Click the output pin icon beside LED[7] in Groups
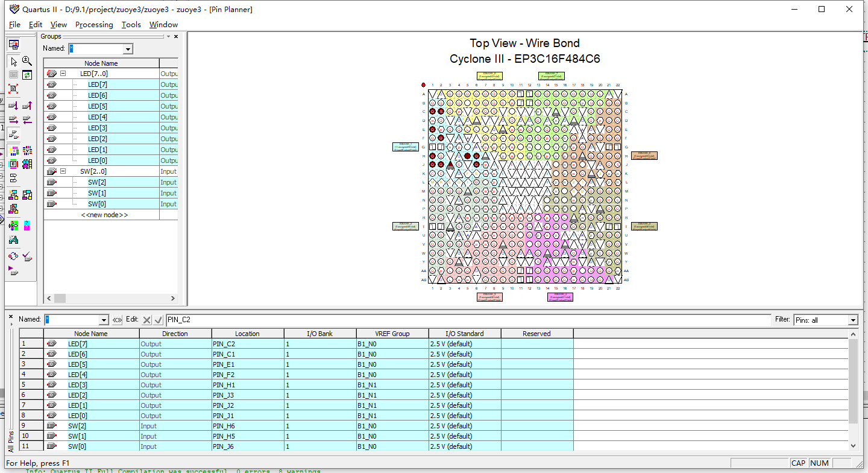 (x=51, y=84)
